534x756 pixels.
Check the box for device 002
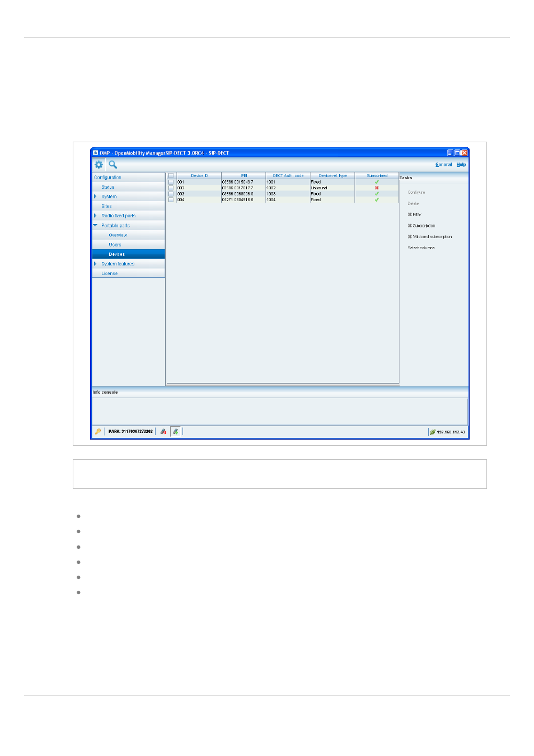pos(171,188)
